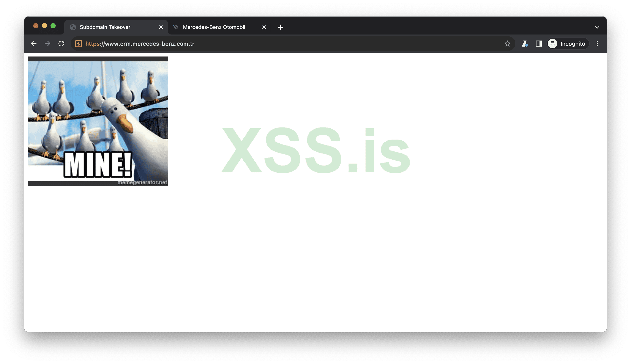This screenshot has height=364, width=631.
Task: Switch to the Mercedes-Benz Otomobil tab
Action: tap(214, 27)
